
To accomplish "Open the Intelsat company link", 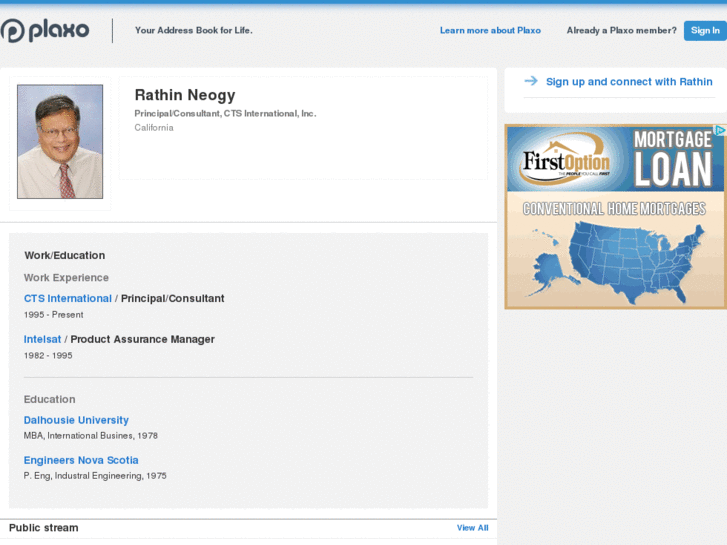I will click(42, 339).
